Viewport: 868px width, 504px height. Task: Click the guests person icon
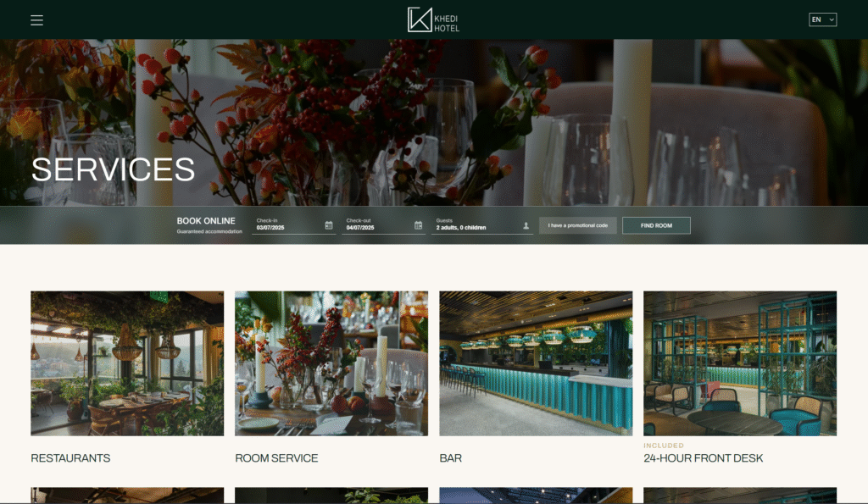coord(526,225)
